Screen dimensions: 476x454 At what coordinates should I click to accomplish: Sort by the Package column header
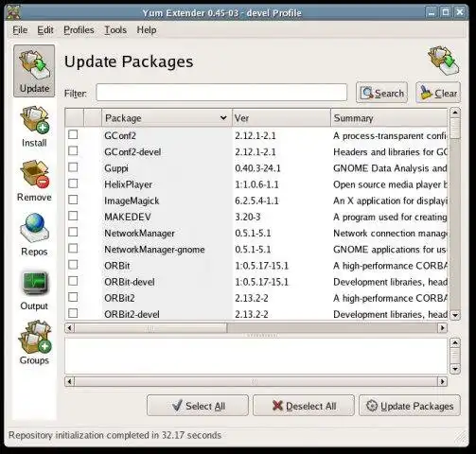[x=167, y=118]
